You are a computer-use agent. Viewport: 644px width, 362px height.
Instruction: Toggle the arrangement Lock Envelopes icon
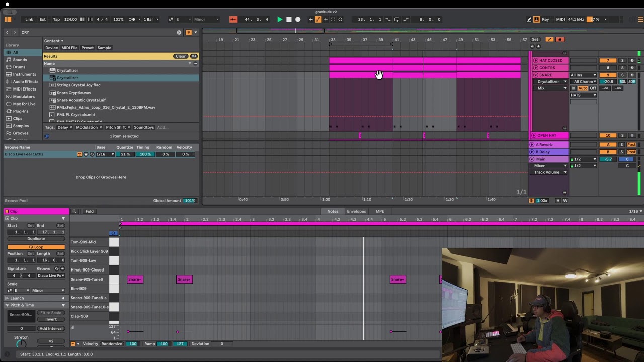point(559,39)
